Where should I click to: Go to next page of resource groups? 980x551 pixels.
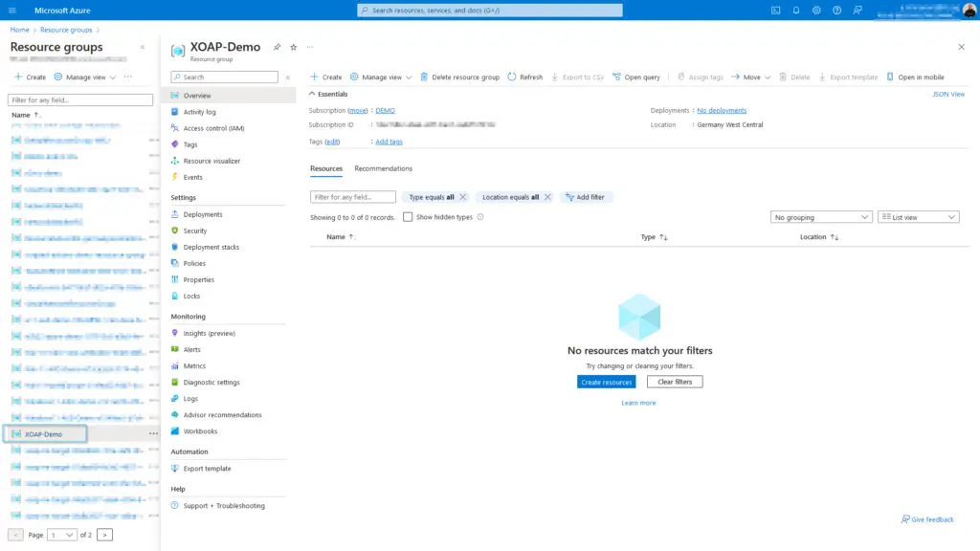click(104, 535)
